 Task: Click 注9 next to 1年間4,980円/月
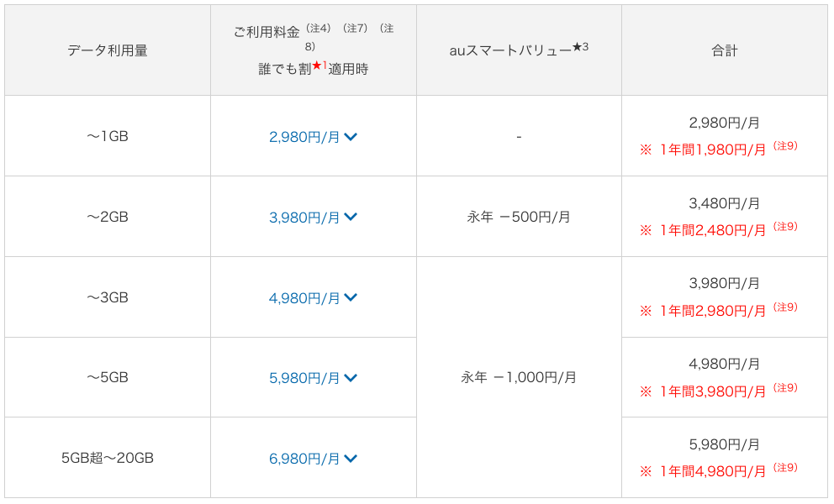click(785, 467)
